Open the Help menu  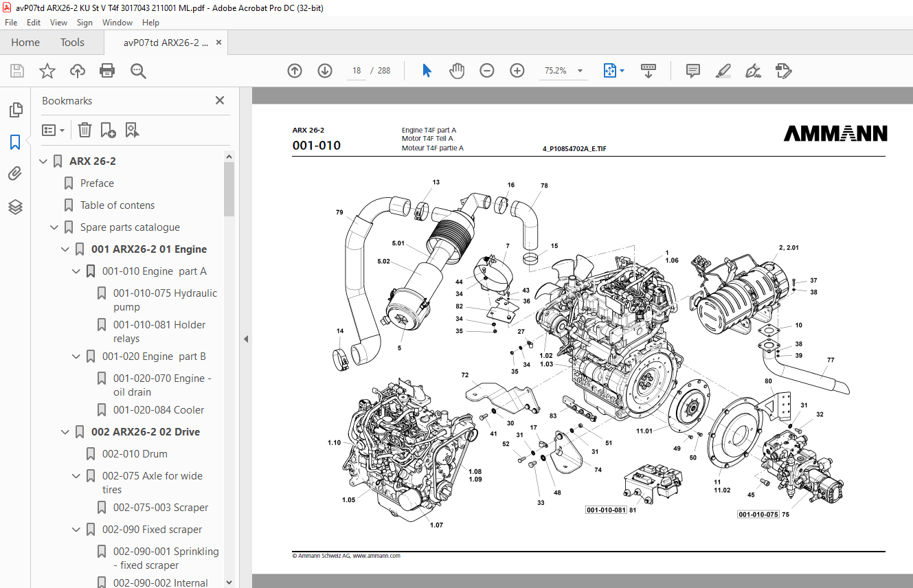click(150, 23)
